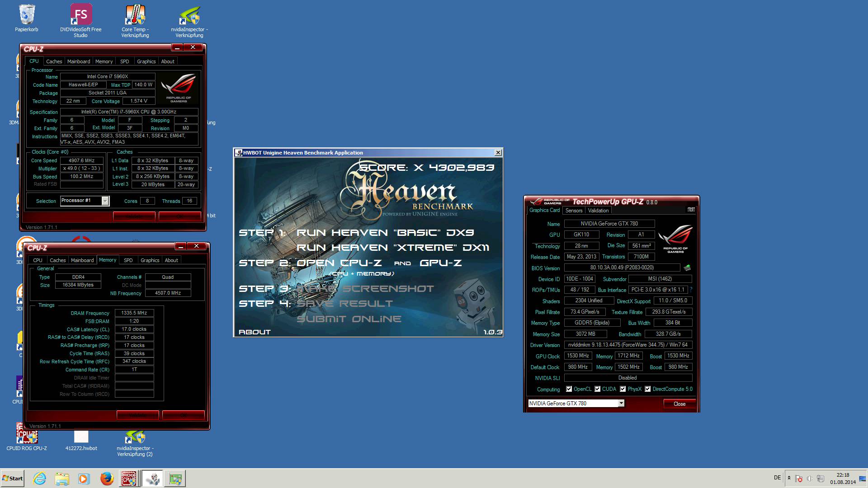
Task: Switch to Validation tab in GPU-Z
Action: [x=599, y=211]
